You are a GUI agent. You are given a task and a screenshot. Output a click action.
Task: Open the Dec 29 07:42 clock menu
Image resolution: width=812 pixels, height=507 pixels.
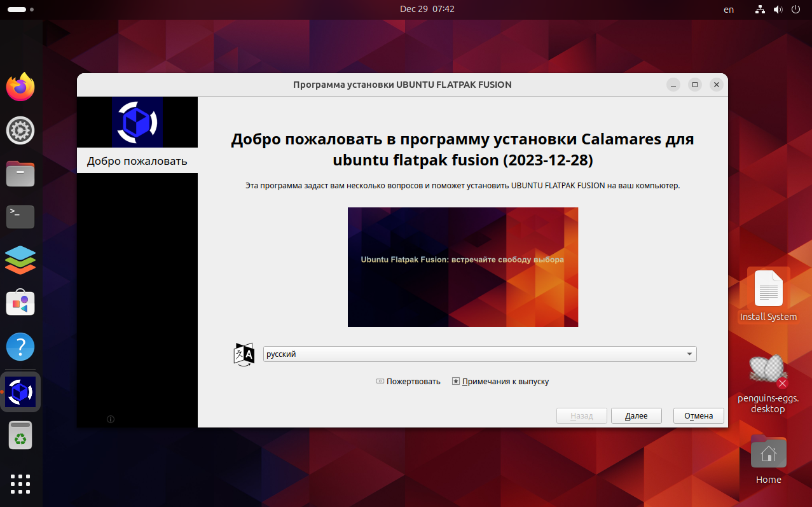pyautogui.click(x=427, y=9)
